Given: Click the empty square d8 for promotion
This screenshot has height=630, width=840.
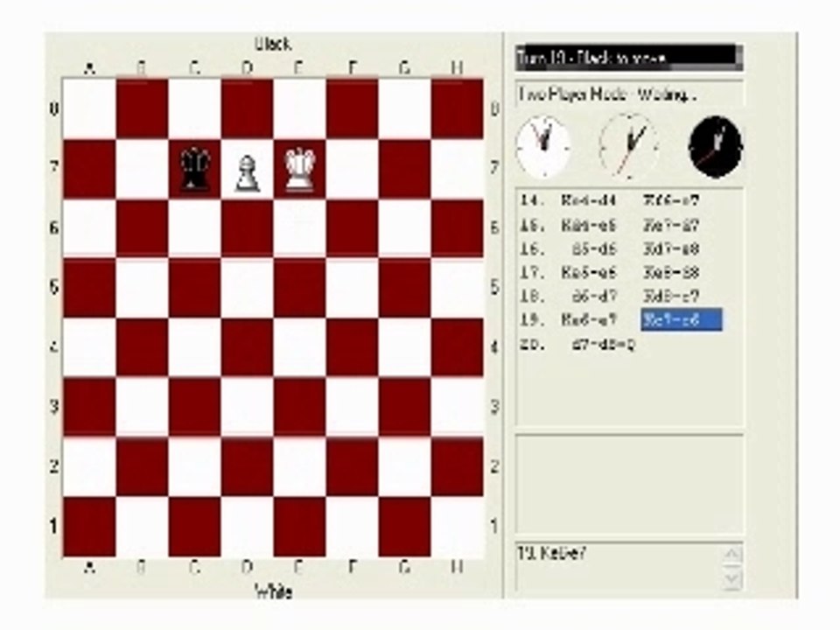Looking at the screenshot, I should coord(247,109).
